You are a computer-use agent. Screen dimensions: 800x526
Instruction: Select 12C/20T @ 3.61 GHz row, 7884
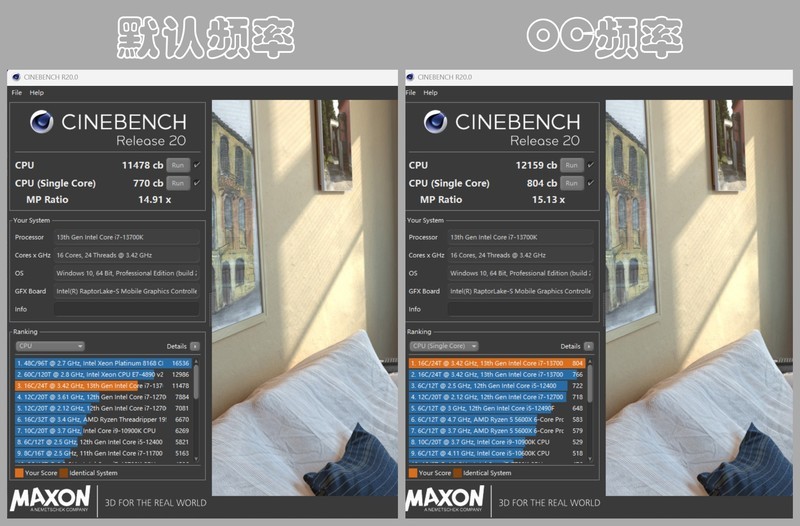[103, 397]
